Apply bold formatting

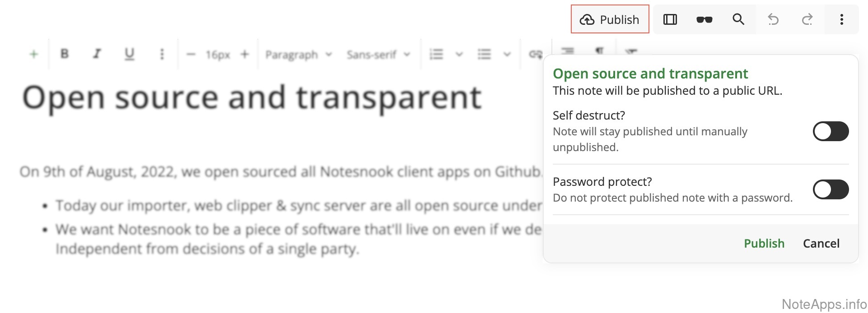(x=65, y=54)
